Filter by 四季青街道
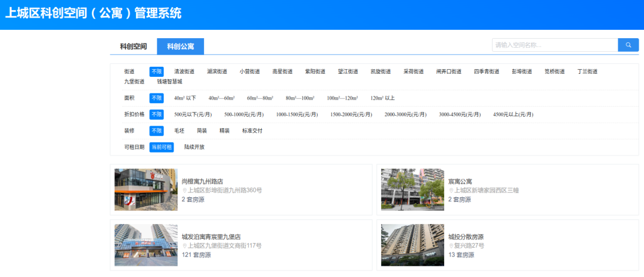Screen dimensions: 644x277 [487, 71]
